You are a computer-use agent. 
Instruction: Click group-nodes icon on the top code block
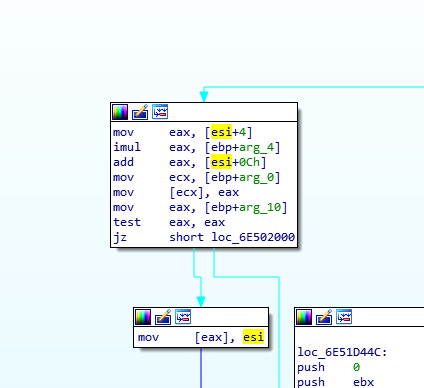(160, 112)
